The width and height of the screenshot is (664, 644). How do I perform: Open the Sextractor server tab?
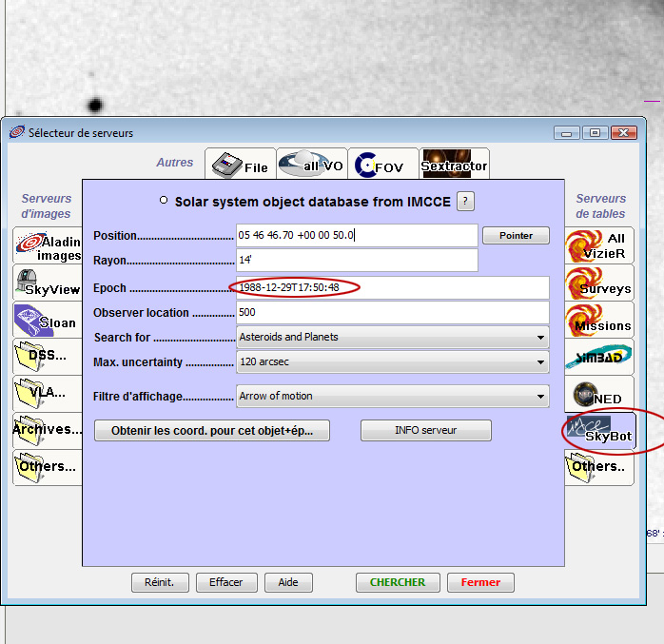click(454, 164)
